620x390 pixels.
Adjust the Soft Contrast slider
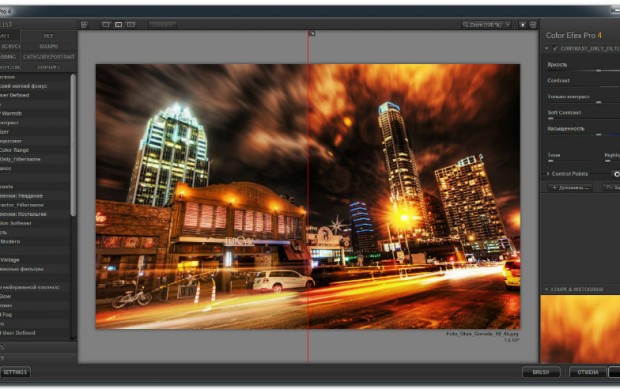pyautogui.click(x=550, y=118)
